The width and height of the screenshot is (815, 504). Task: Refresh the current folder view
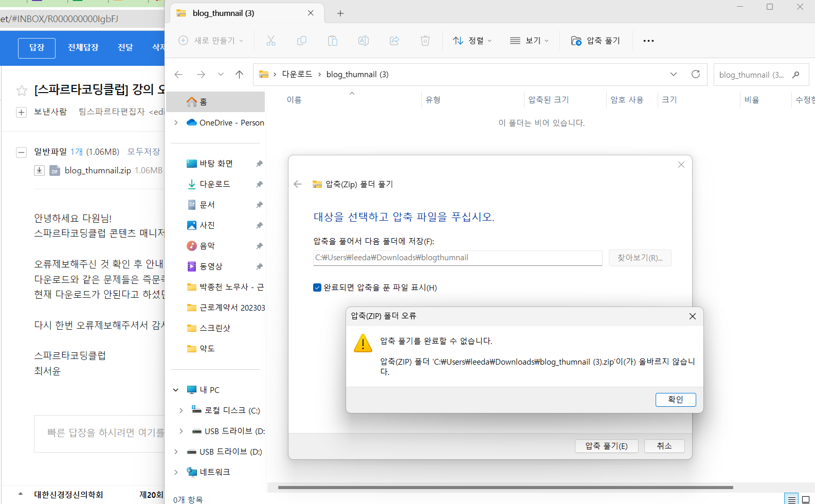[696, 74]
